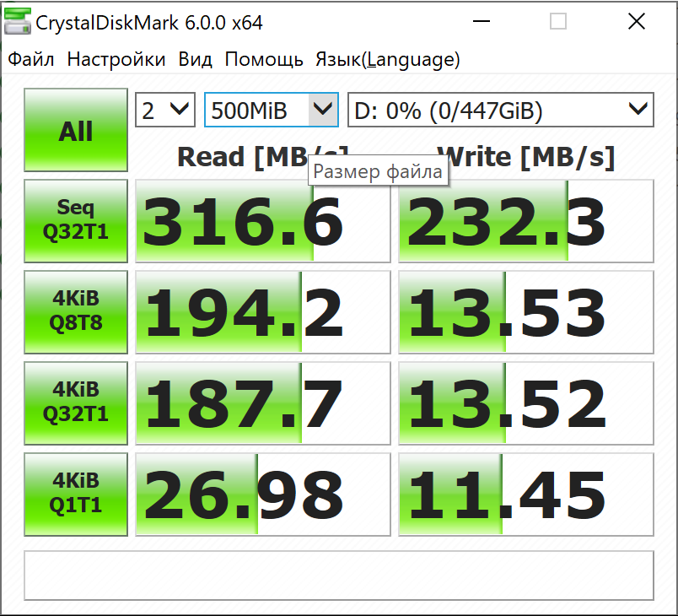Click the 4KiB Q1T1 write value 11.45
Image resolution: width=678 pixels, height=616 pixels.
[x=526, y=494]
